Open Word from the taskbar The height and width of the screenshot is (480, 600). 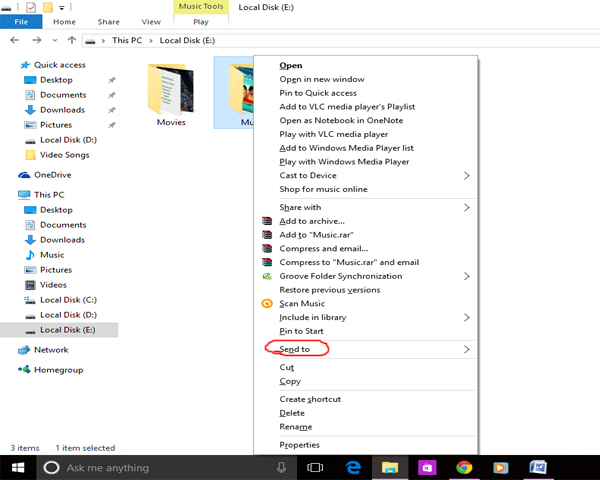(x=538, y=467)
